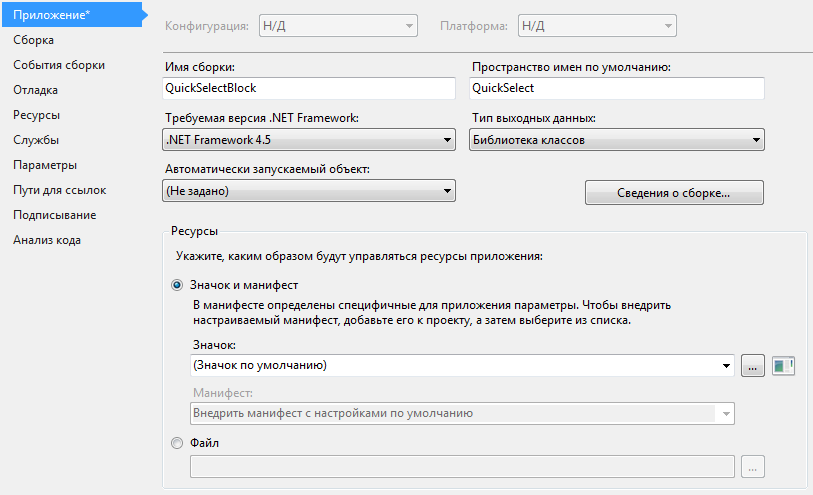Click the browse button next to icon dropdown
The width and height of the screenshot is (813, 495).
point(753,366)
